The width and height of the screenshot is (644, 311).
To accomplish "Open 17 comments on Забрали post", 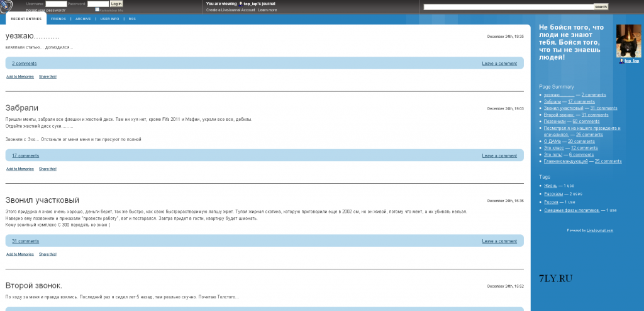I will pyautogui.click(x=25, y=155).
